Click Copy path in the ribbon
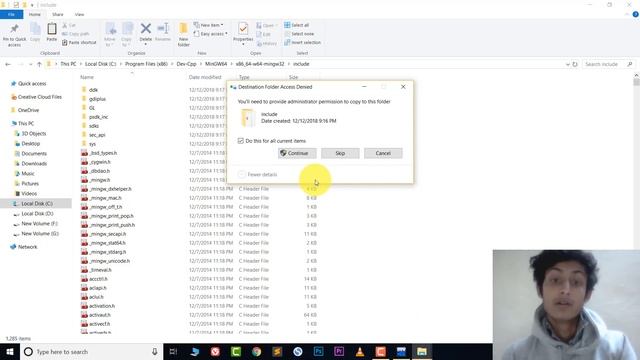640x360 pixels. 76,34
